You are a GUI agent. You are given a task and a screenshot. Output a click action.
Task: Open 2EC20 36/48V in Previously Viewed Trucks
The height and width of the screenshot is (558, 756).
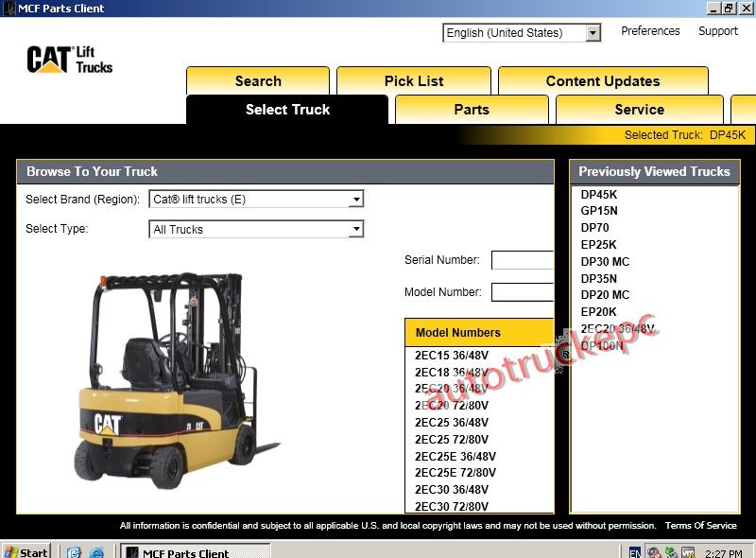[x=617, y=329]
